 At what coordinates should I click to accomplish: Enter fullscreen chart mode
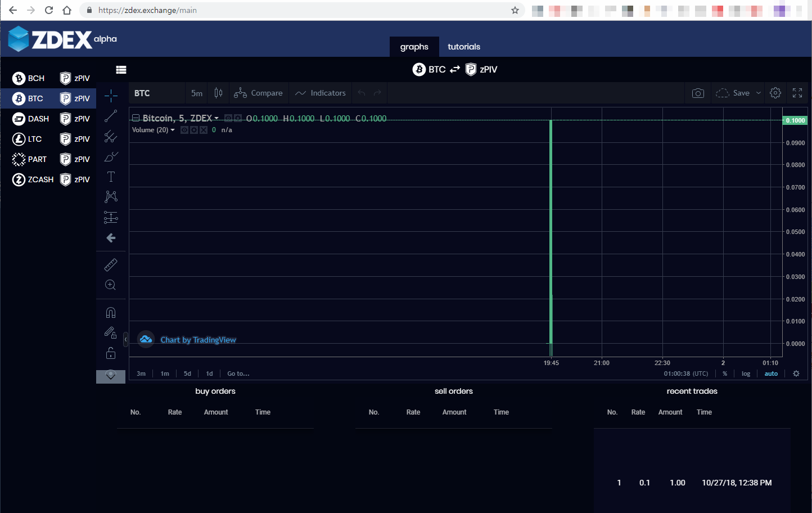797,93
